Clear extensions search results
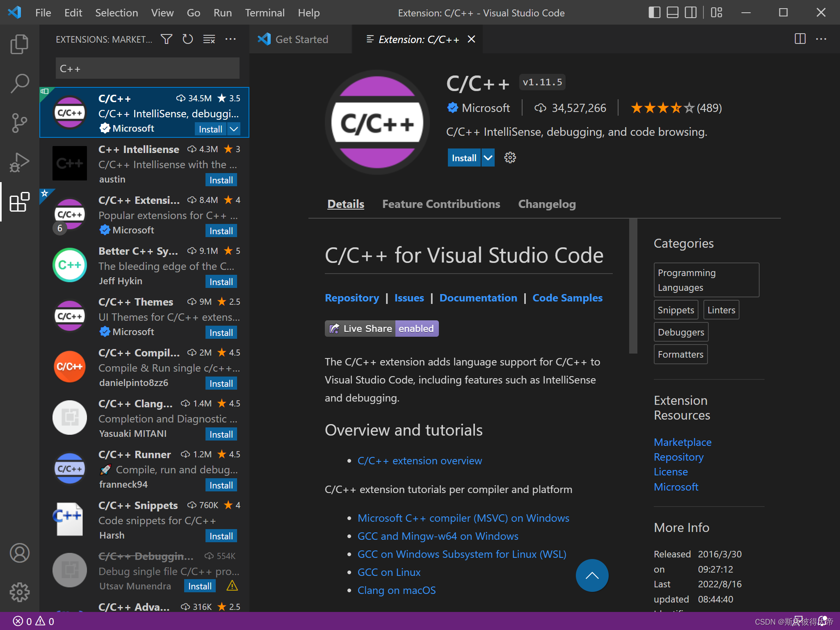Screen dimensions: 840x630 point(209,39)
